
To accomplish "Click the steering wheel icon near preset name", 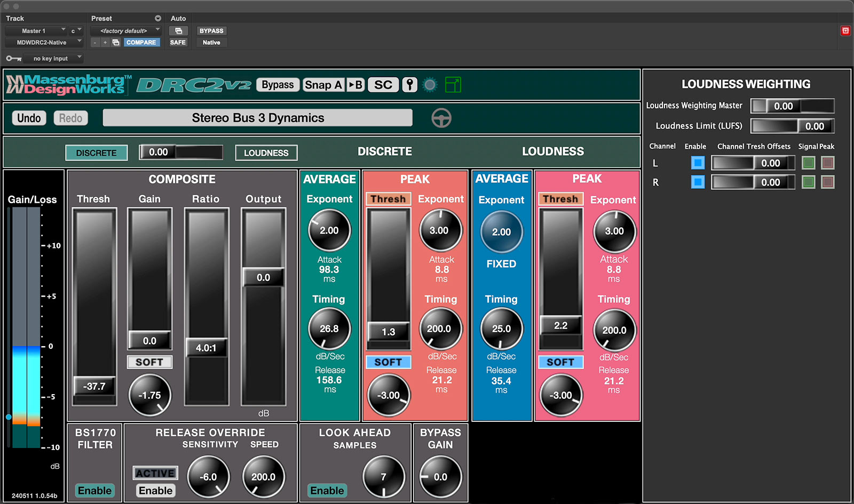I will click(441, 118).
